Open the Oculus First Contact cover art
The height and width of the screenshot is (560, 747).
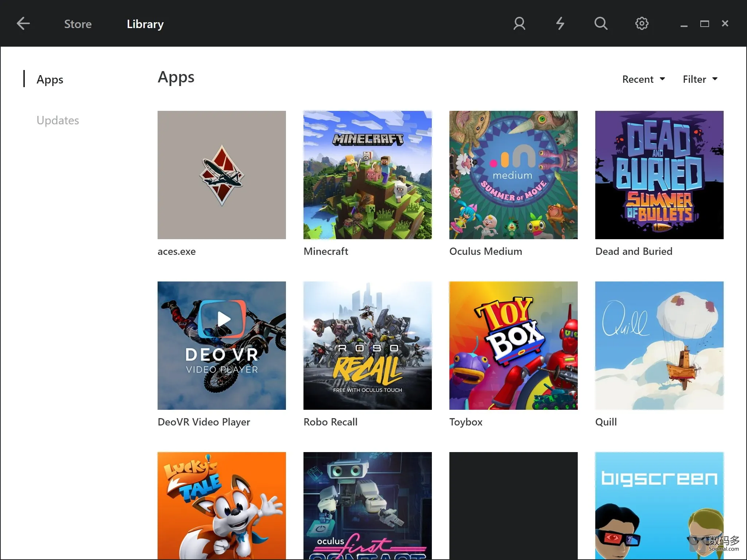click(368, 506)
